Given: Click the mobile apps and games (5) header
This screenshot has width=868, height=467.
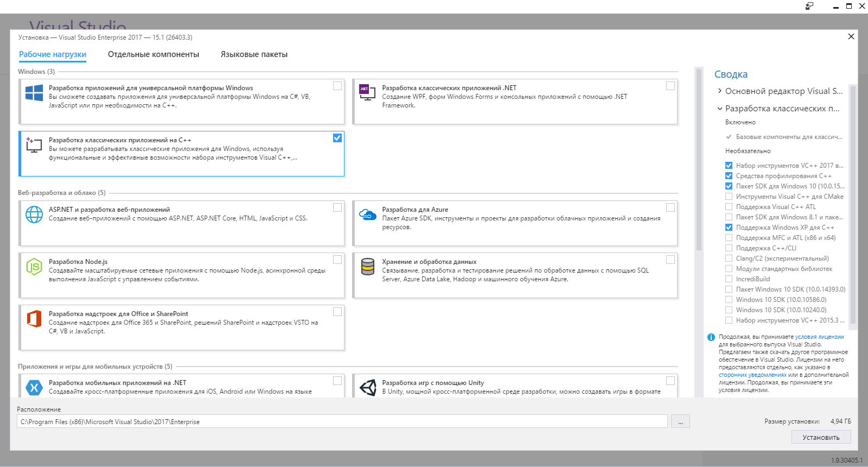Looking at the screenshot, I should [x=95, y=367].
